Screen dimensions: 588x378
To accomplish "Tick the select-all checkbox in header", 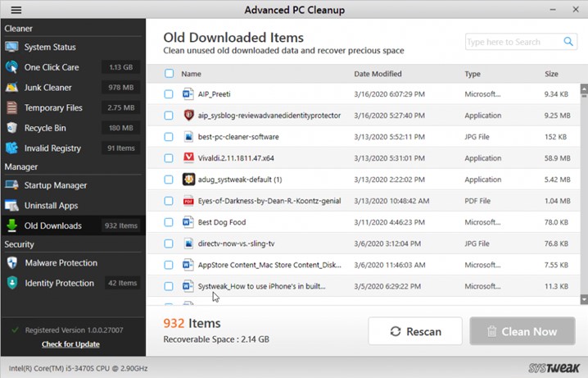I will pyautogui.click(x=170, y=73).
